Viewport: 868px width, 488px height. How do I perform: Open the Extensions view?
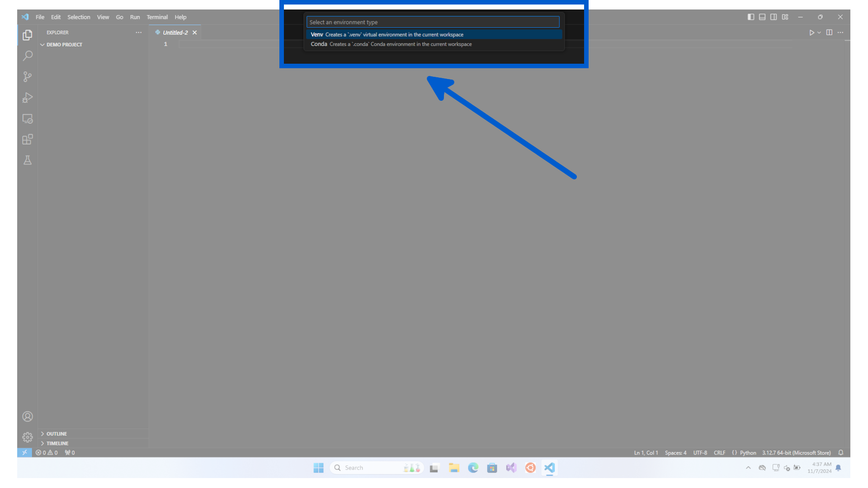pos(28,139)
